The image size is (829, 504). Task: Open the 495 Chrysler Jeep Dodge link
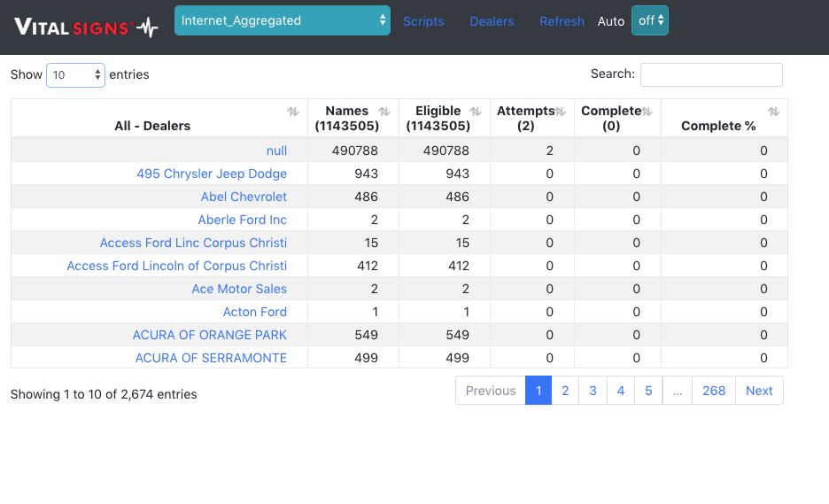click(212, 174)
